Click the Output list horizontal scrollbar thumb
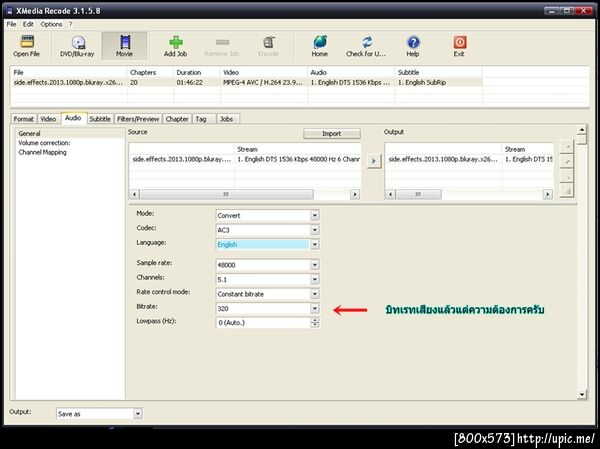600x449 pixels. pyautogui.click(x=418, y=194)
